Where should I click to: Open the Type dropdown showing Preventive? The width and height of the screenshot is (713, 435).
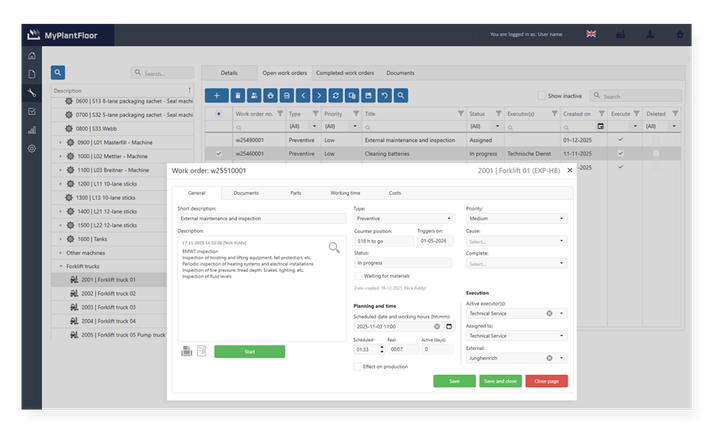pyautogui.click(x=404, y=219)
